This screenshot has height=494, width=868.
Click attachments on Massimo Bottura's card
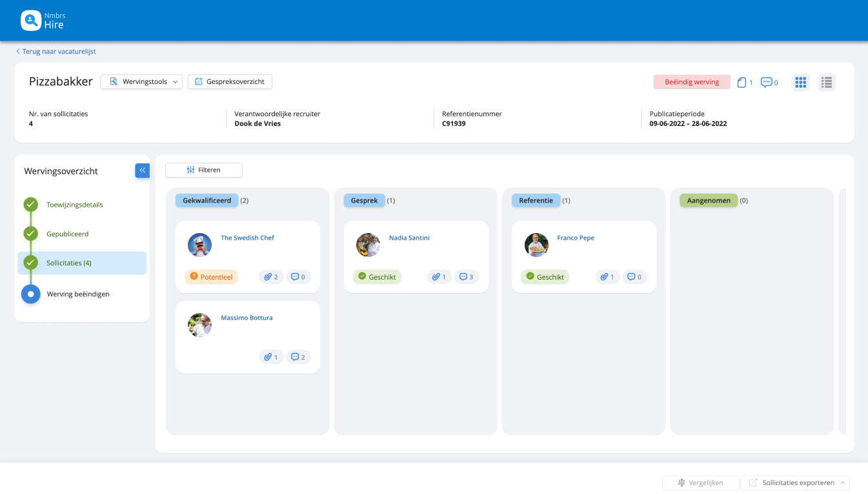271,356
